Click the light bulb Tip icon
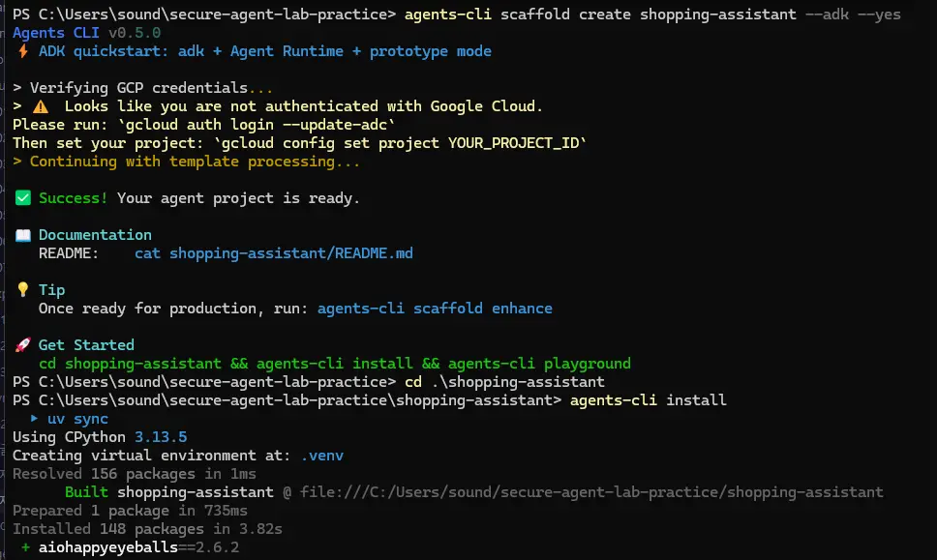 pos(22,290)
